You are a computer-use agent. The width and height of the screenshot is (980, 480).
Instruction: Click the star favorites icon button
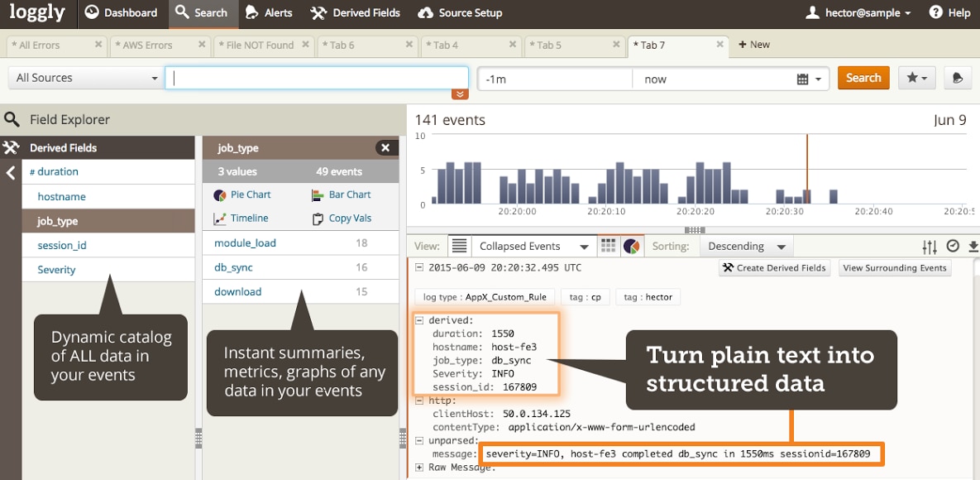click(916, 78)
